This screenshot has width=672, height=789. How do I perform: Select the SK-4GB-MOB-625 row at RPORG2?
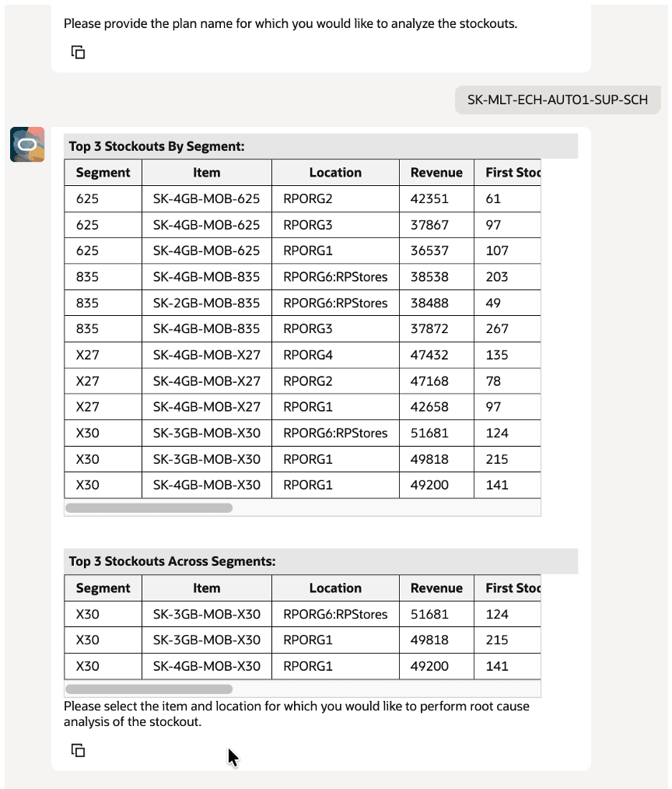click(x=206, y=198)
